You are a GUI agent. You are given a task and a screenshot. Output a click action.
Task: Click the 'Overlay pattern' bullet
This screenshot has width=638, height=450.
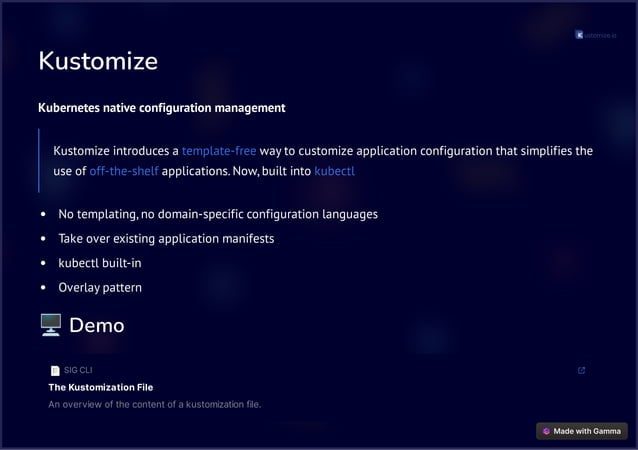pos(100,287)
